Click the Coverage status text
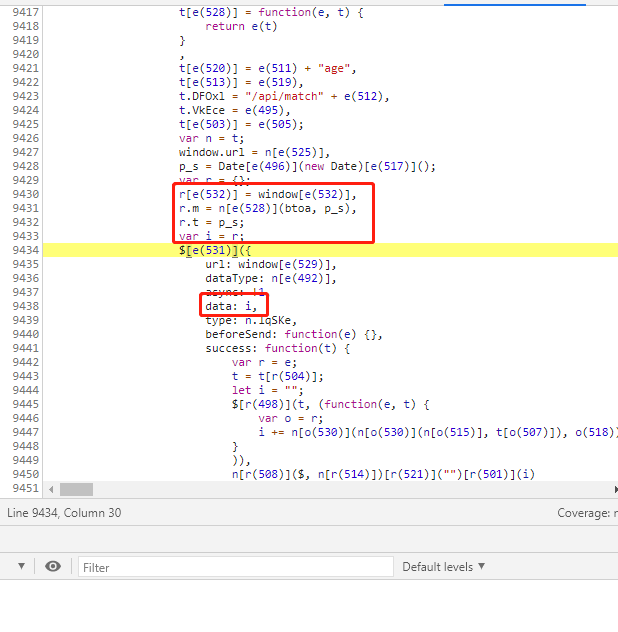The height and width of the screenshot is (632, 618). pyautogui.click(x=587, y=513)
